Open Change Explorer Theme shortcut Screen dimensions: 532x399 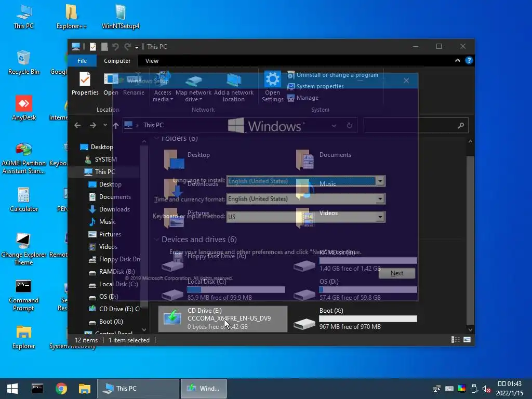23,249
